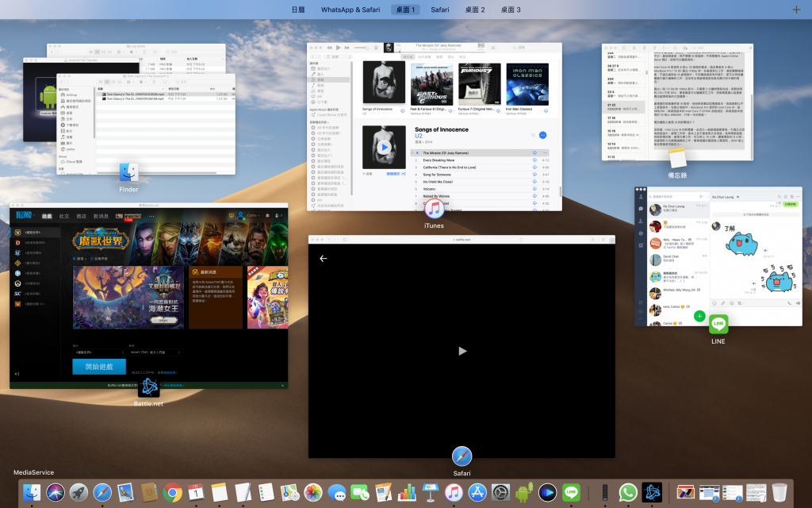812x508 pixels.
Task: Select track Volcano in iTunes
Action: pos(480,189)
